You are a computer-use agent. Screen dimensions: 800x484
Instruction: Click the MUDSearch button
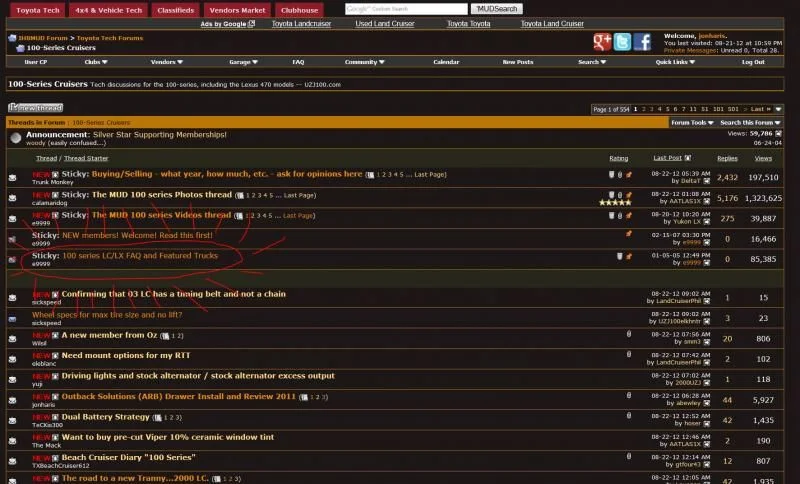pos(496,9)
